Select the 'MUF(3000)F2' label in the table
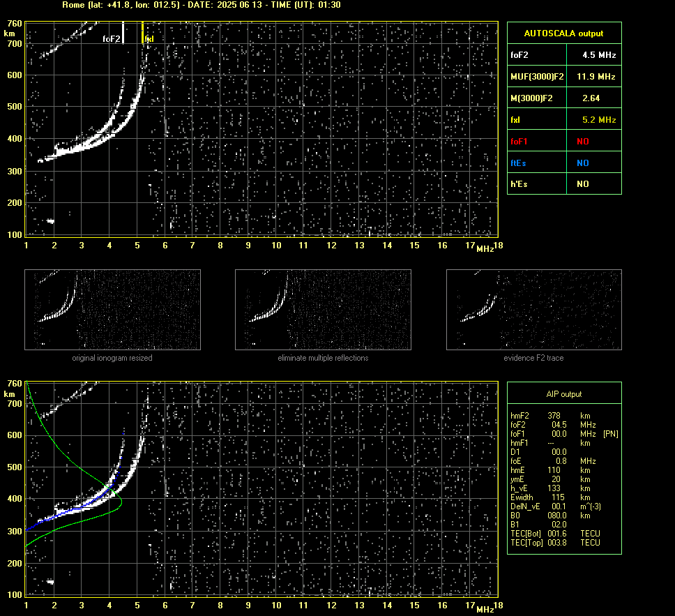Viewport: 675px width, 616px height. 537,77
